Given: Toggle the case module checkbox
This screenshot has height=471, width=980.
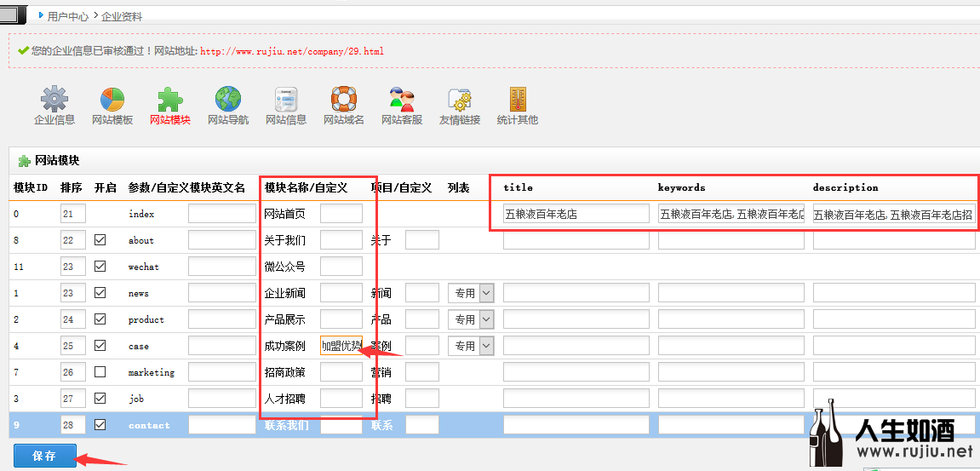Looking at the screenshot, I should (100, 345).
